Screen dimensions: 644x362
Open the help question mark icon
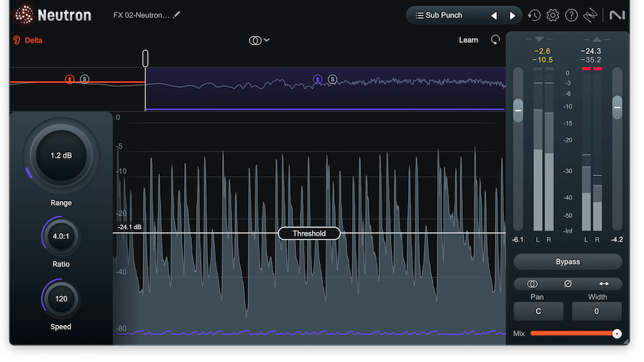pos(571,15)
